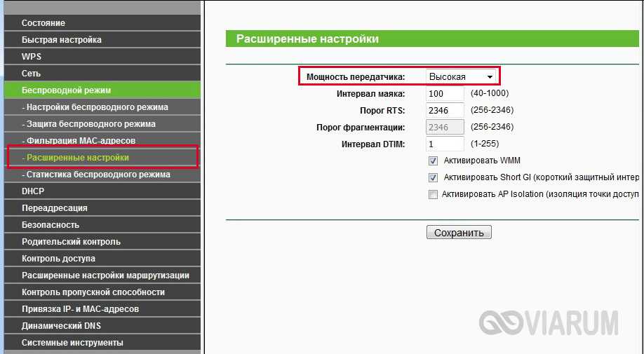The image size is (644, 354).
Task: Open Контроль пропускной способности
Action: [102, 292]
